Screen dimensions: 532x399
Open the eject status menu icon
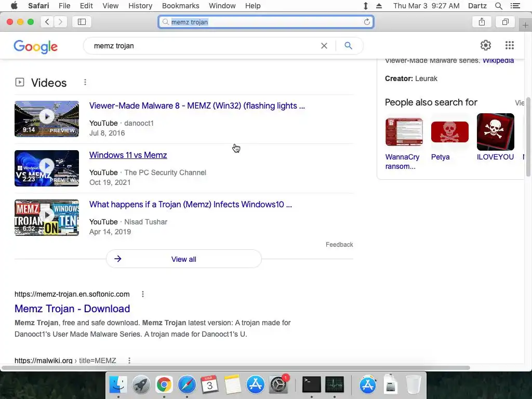tap(379, 6)
